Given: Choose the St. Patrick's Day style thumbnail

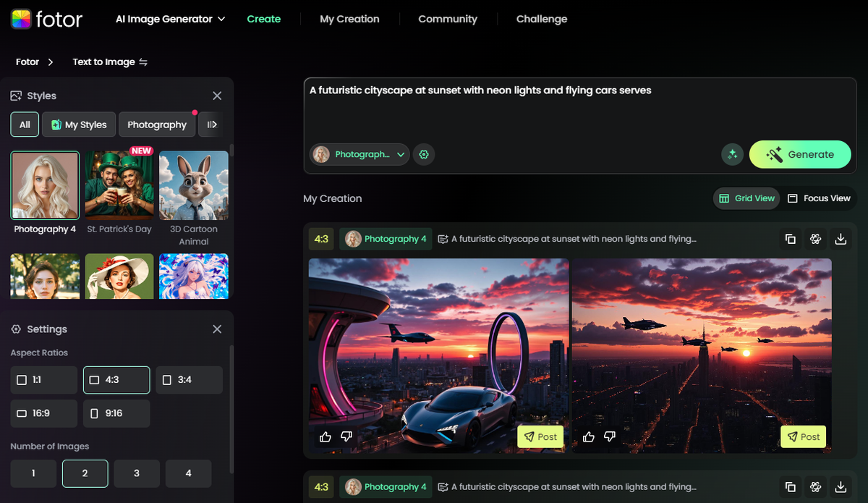Looking at the screenshot, I should pos(119,185).
